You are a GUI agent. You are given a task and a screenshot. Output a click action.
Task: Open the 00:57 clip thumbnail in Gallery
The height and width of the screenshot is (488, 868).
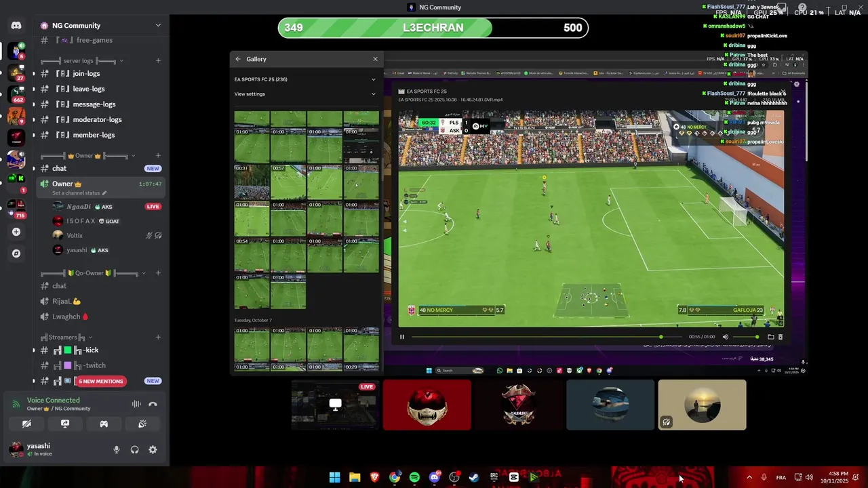point(288,182)
